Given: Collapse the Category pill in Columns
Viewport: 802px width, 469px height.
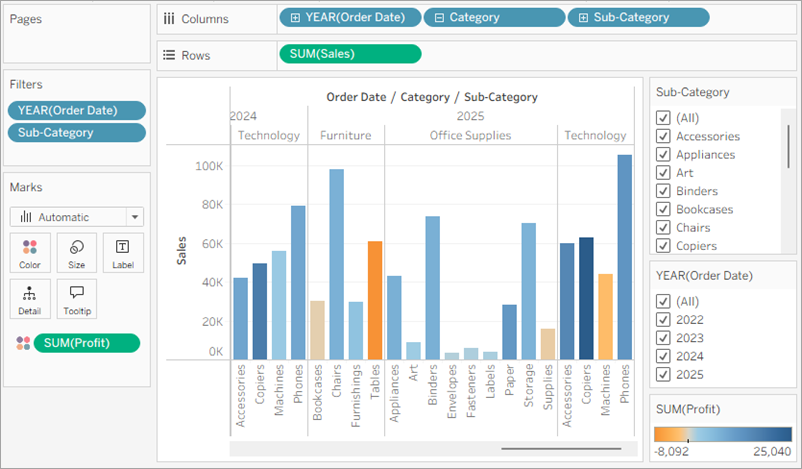Looking at the screenshot, I should coord(439,18).
